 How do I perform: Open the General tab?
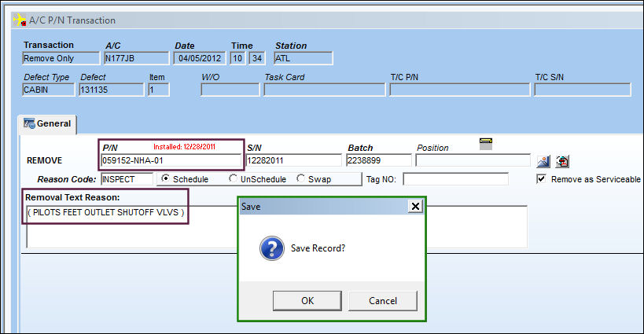pyautogui.click(x=47, y=124)
